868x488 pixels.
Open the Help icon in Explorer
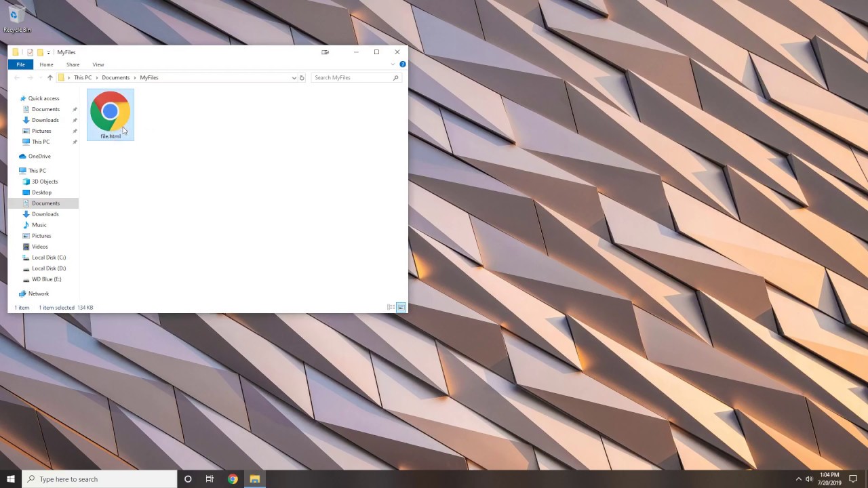(x=402, y=64)
